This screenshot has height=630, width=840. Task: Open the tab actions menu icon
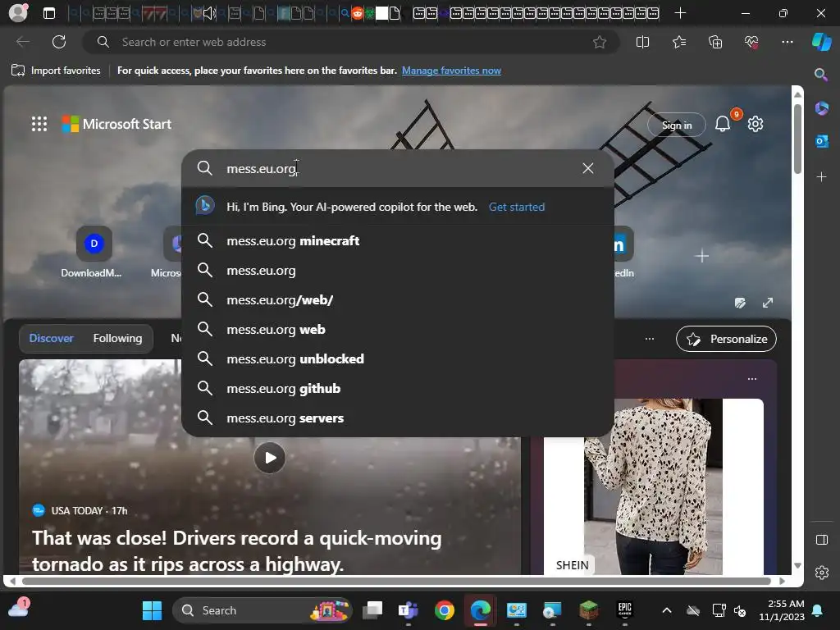pyautogui.click(x=48, y=13)
